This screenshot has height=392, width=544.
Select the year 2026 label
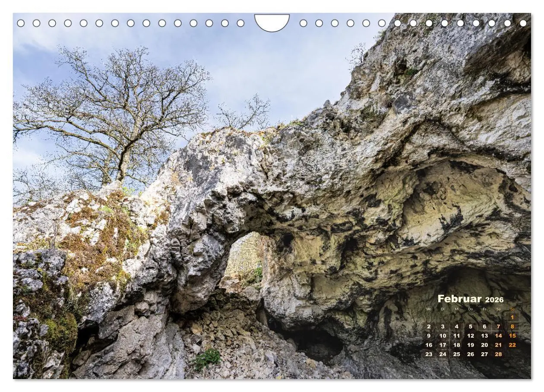coord(496,300)
